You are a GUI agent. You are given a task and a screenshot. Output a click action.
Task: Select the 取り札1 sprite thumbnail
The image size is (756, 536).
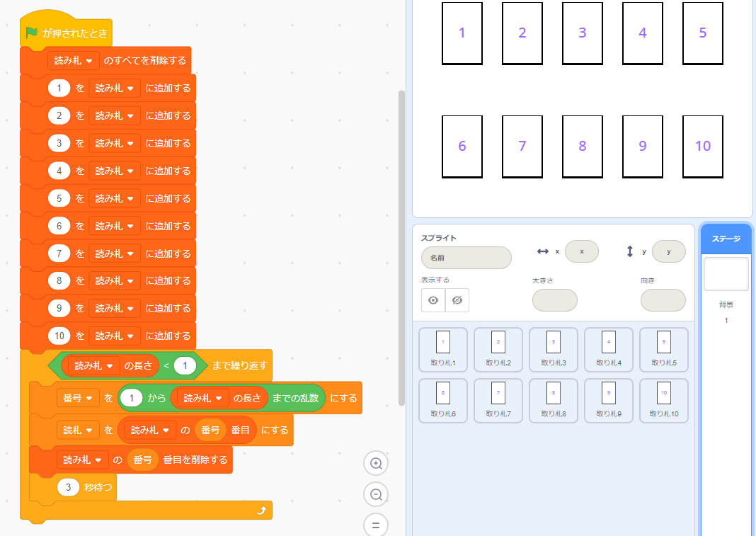(443, 348)
